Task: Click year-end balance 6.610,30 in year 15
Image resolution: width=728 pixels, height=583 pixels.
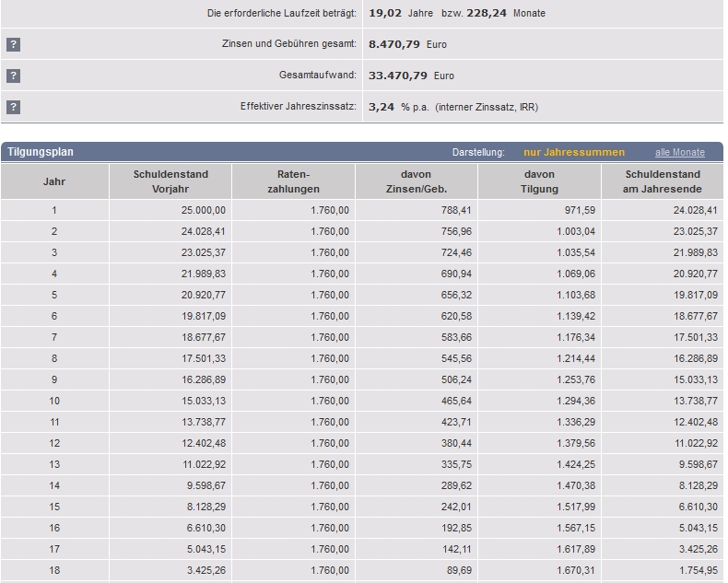Action: [x=698, y=507]
